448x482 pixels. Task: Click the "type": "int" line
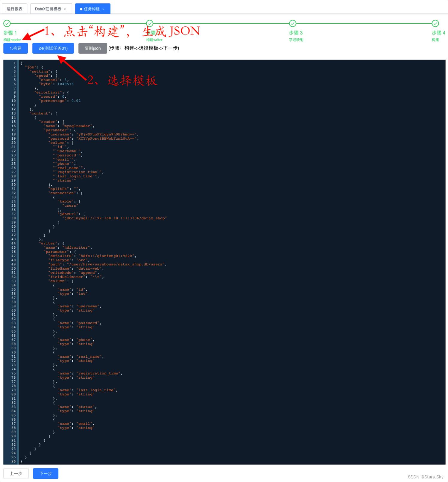(73, 294)
